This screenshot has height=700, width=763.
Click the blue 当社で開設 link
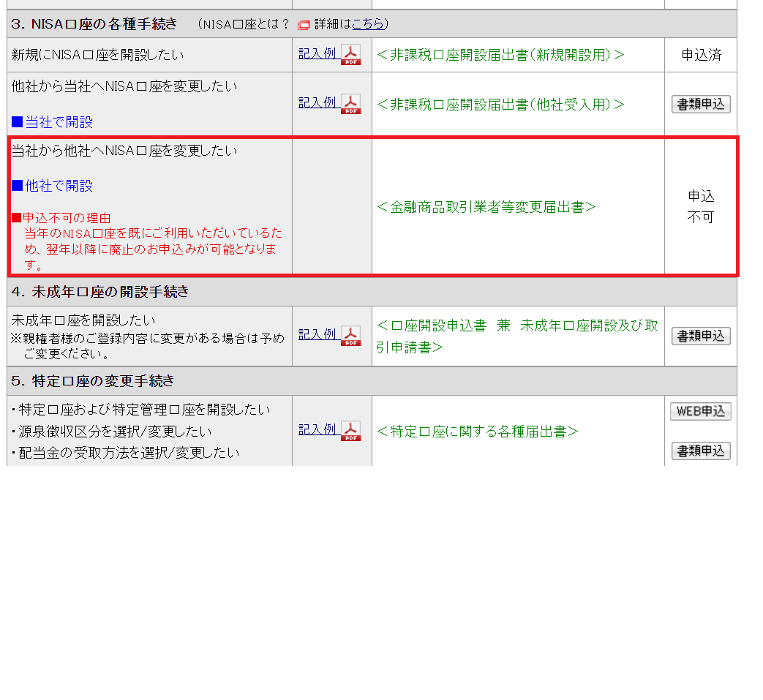59,122
